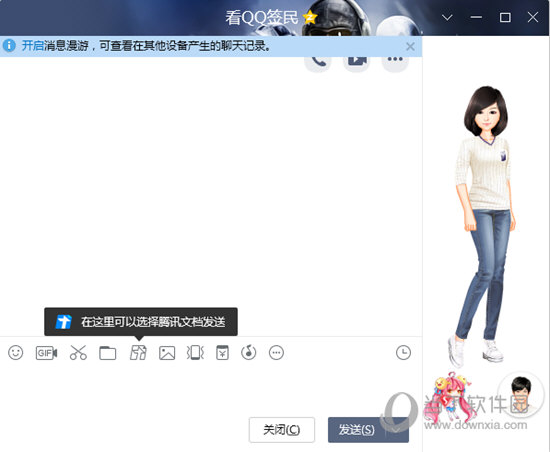
Task: Dismiss the message roaming notification bar
Action: [410, 46]
